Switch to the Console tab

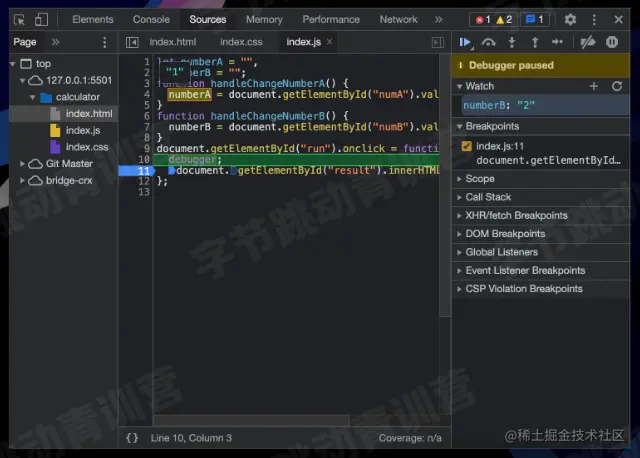point(151,20)
